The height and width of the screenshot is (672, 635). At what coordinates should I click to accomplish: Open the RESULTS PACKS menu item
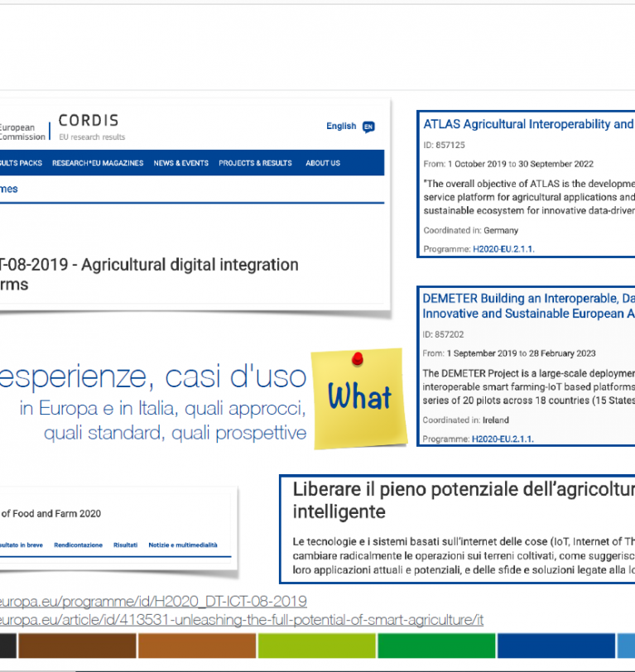[x=21, y=163]
